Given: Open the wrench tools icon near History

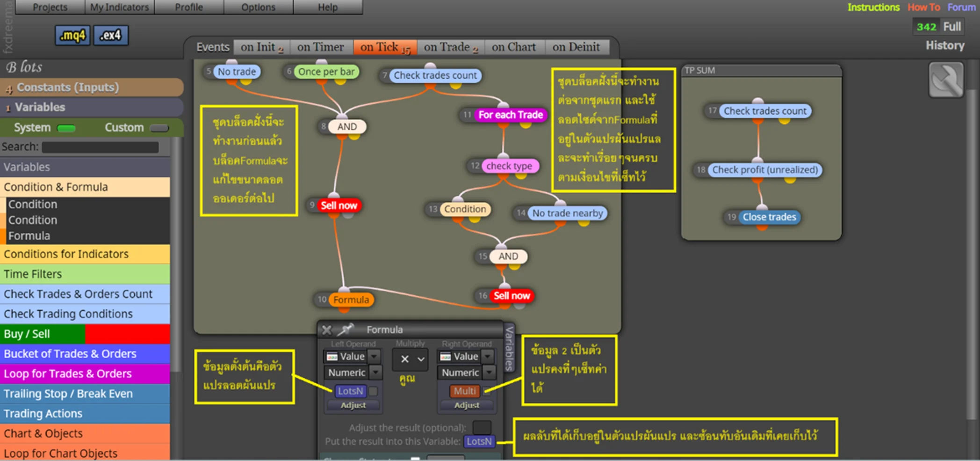Looking at the screenshot, I should [946, 80].
